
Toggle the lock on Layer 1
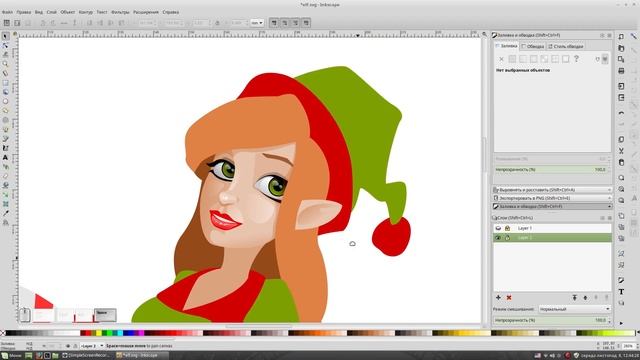[507, 228]
